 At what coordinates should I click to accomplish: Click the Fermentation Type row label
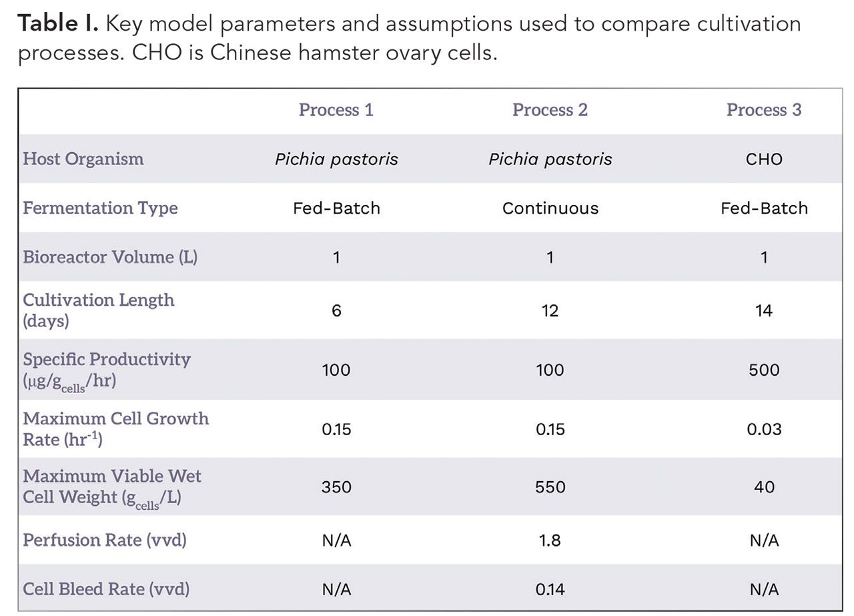(101, 208)
